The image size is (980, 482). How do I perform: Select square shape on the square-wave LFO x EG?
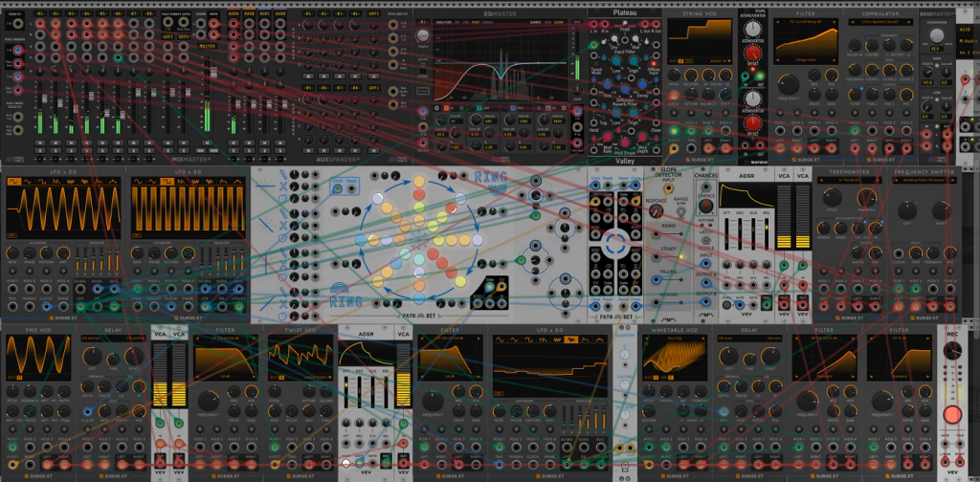point(167,181)
